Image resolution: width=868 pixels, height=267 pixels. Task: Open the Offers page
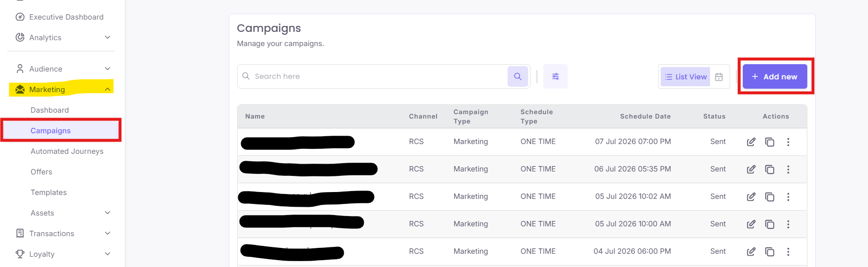coord(41,172)
